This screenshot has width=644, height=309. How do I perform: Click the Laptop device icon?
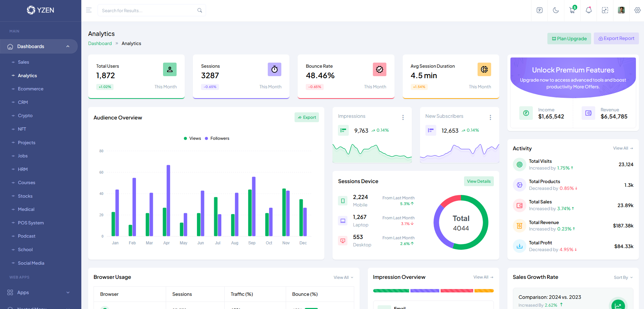pos(343,221)
